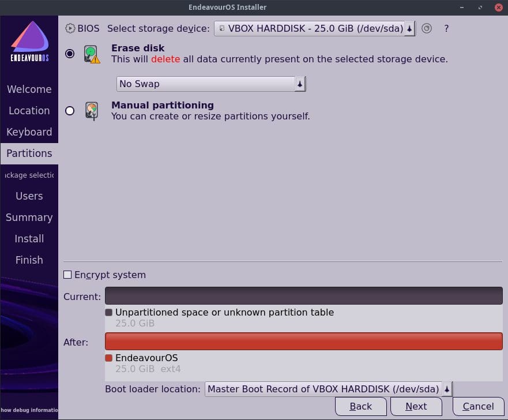Open the No Swap dropdown
Viewport: 508px width, 420px height.
(211, 84)
